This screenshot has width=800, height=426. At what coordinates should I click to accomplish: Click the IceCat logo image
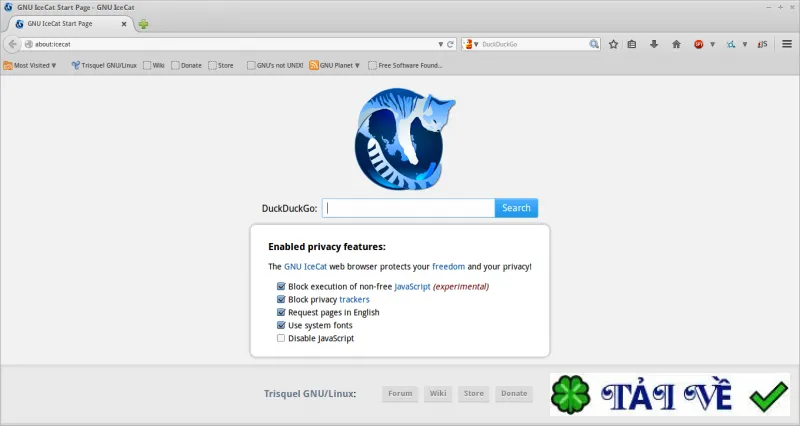coord(405,139)
